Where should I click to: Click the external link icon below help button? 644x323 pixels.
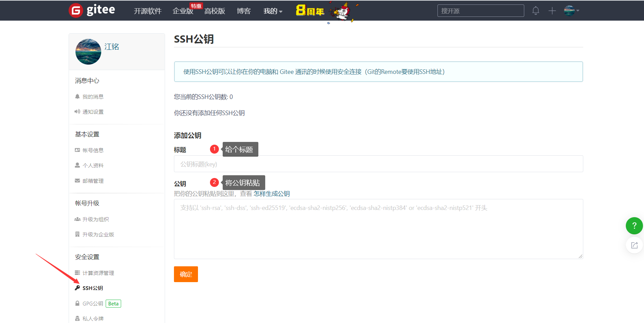click(x=634, y=245)
